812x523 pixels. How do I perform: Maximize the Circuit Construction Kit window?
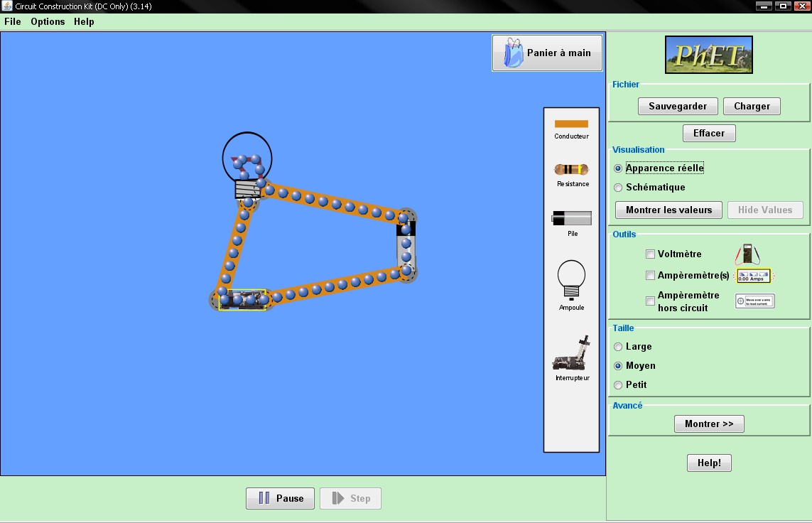tap(783, 6)
